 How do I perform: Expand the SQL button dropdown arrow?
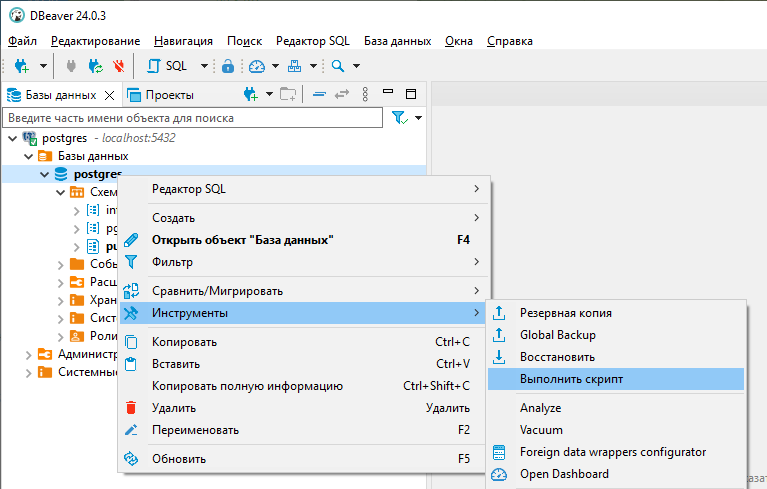coord(204,66)
